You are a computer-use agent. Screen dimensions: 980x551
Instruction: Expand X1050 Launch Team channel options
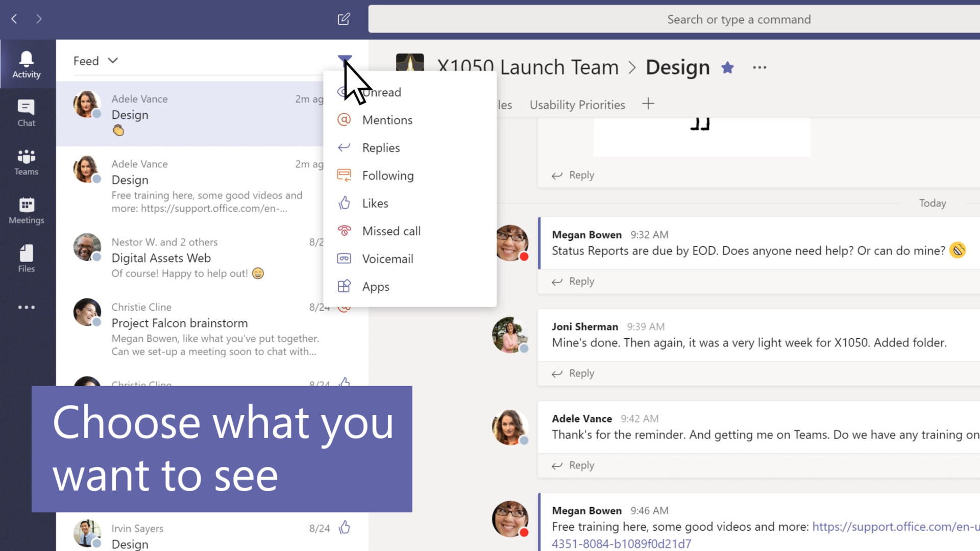(x=759, y=66)
